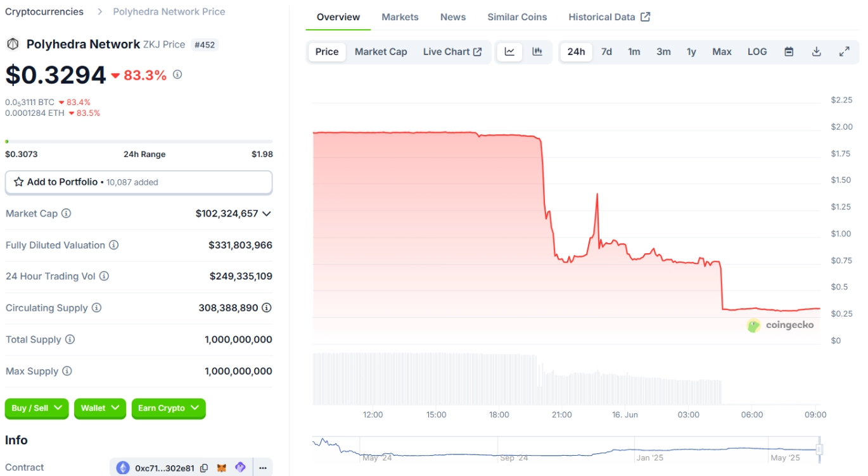Open the News tab

pyautogui.click(x=453, y=17)
